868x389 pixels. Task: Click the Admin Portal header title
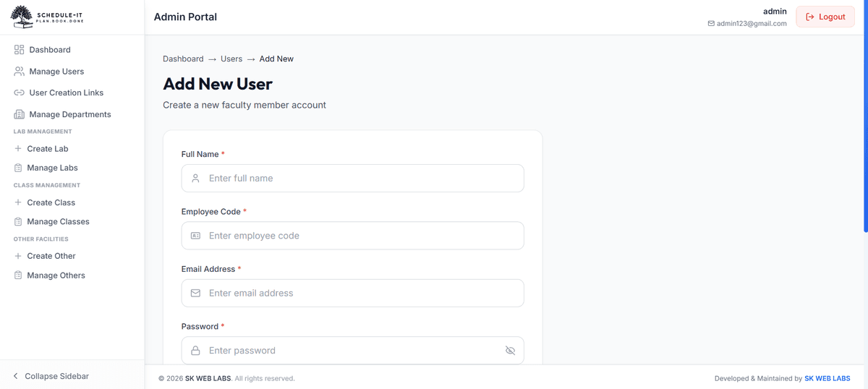click(185, 17)
